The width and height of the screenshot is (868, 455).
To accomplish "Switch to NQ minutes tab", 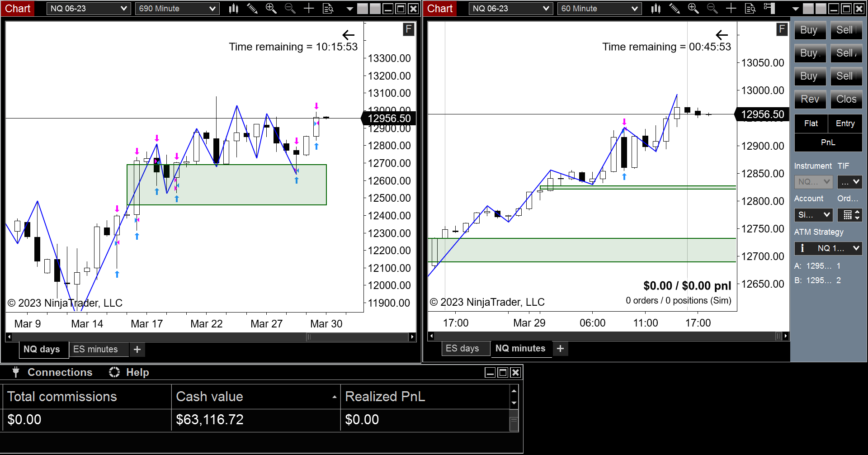I will pos(520,348).
